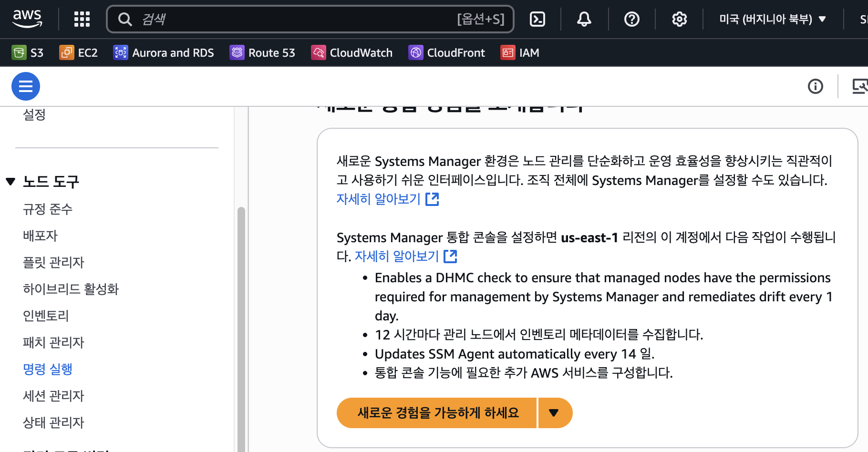Viewport: 868px width, 452px height.
Task: Click the Aurora and RDS service icon
Action: coord(121,52)
